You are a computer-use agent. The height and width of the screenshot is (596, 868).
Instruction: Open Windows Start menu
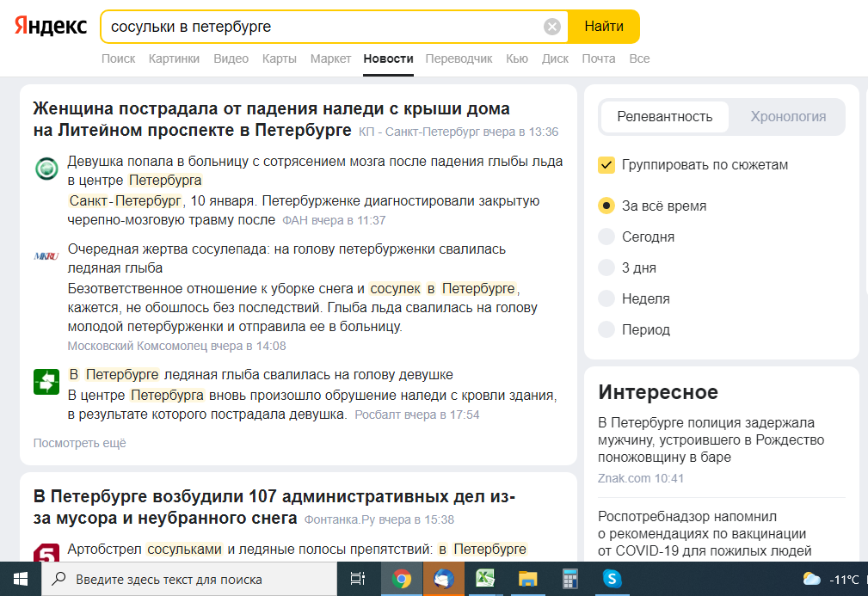(21, 579)
